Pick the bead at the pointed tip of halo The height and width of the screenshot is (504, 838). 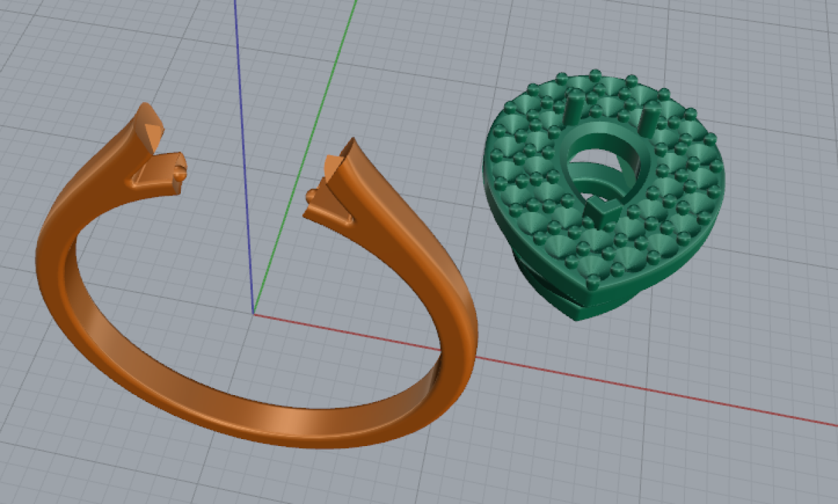[594, 283]
